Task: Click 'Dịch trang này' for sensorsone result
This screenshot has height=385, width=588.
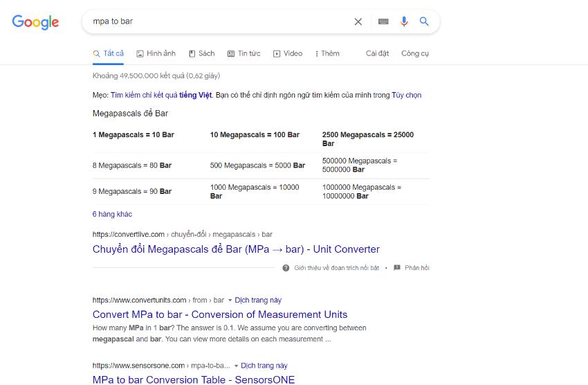Action: pyautogui.click(x=264, y=366)
